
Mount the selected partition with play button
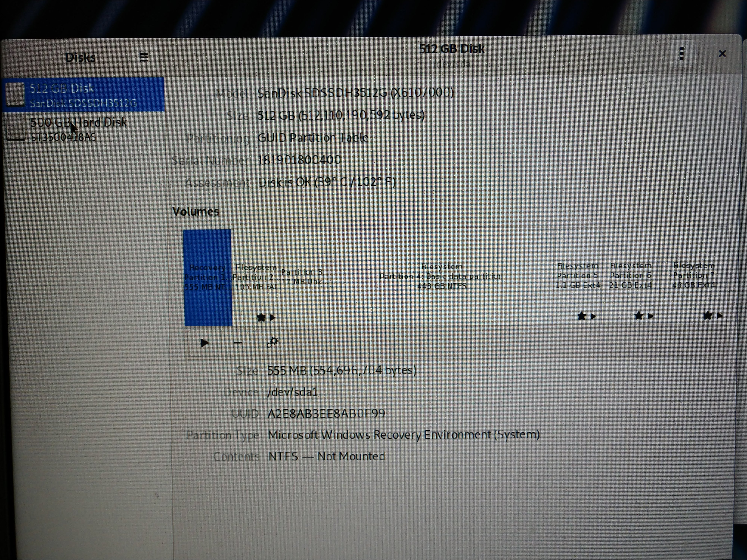(205, 343)
